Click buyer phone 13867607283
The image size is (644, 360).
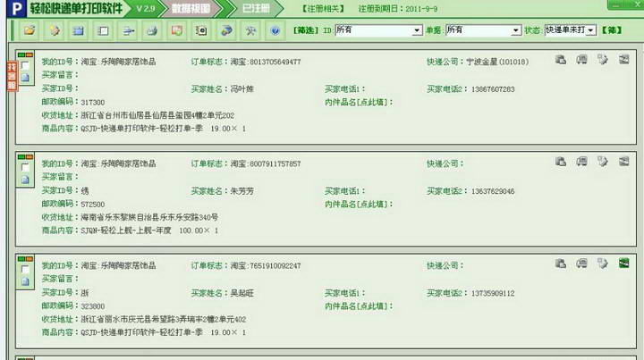tap(493, 89)
